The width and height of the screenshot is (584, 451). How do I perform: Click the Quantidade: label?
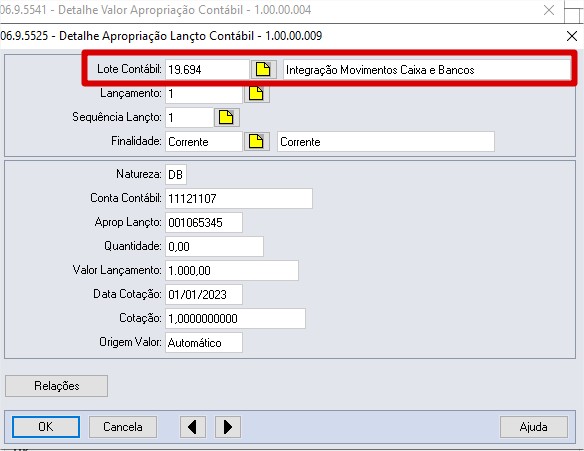tap(133, 246)
